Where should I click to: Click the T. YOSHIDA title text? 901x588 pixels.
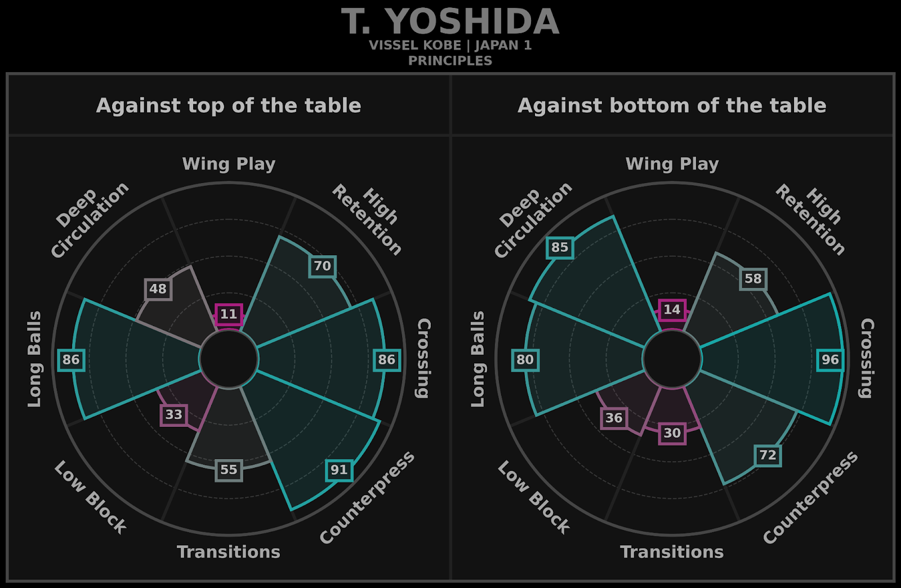click(450, 21)
